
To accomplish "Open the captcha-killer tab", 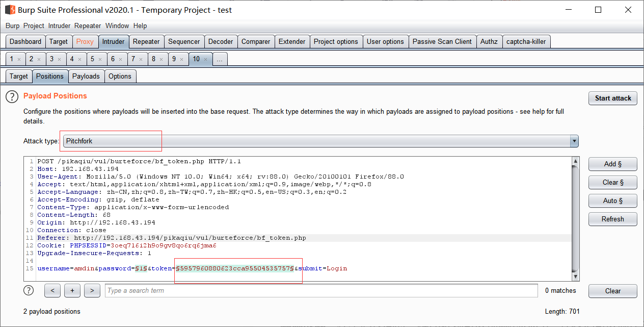I will [x=526, y=42].
